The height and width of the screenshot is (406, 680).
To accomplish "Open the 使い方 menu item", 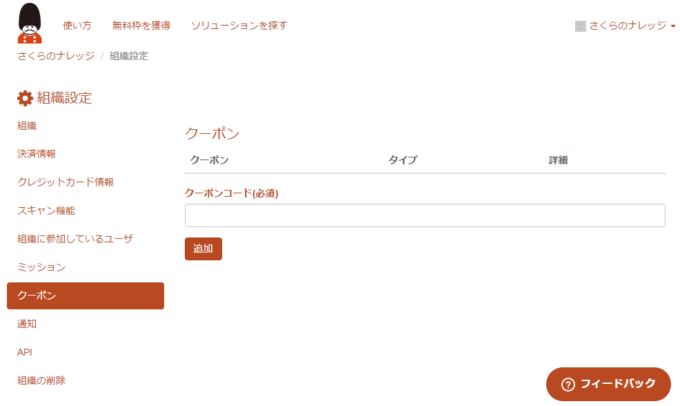I will coord(77,25).
